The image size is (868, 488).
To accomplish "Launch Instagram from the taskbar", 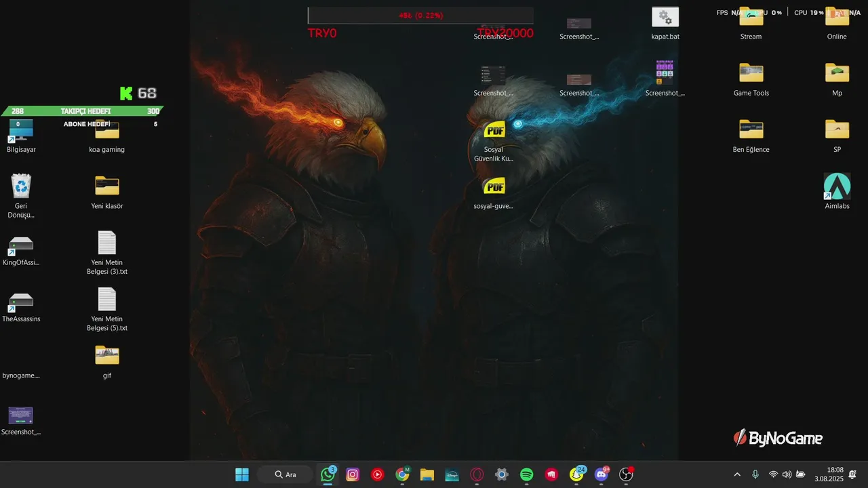I will [353, 474].
